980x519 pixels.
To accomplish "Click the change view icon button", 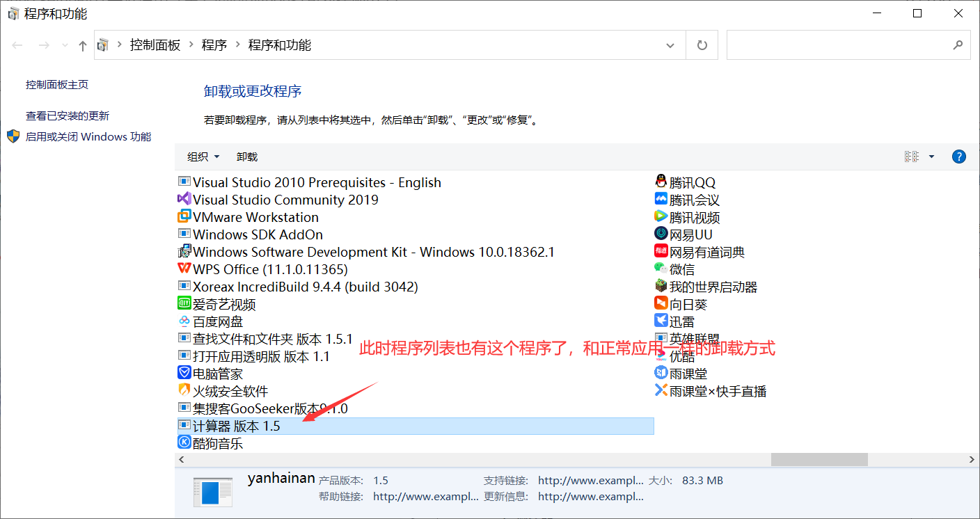I will click(912, 157).
